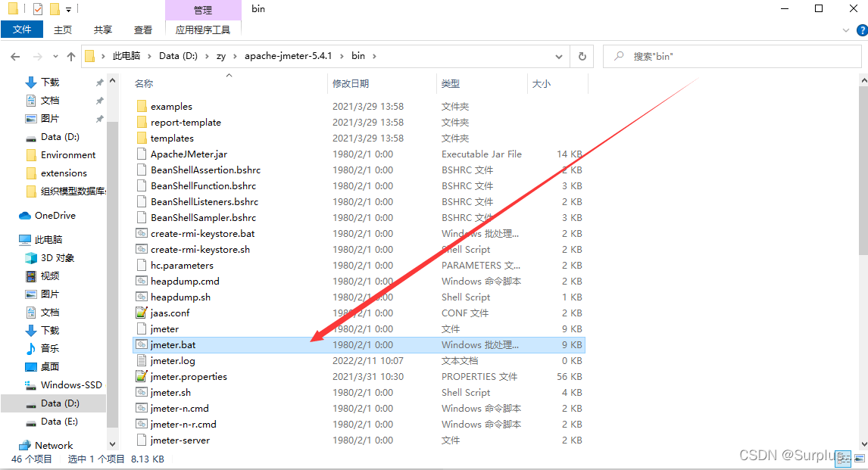Select the jmeter file without extension
Viewport: 868px width, 470px height.
(x=164, y=329)
